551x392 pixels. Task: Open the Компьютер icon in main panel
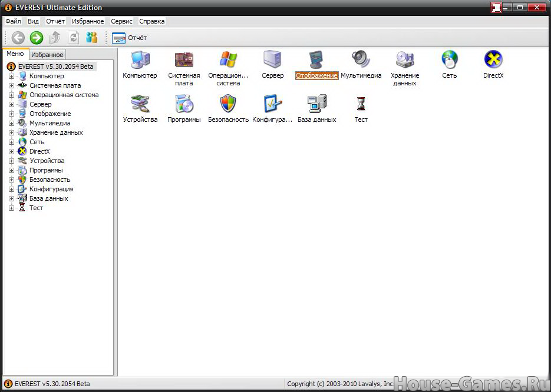point(140,59)
